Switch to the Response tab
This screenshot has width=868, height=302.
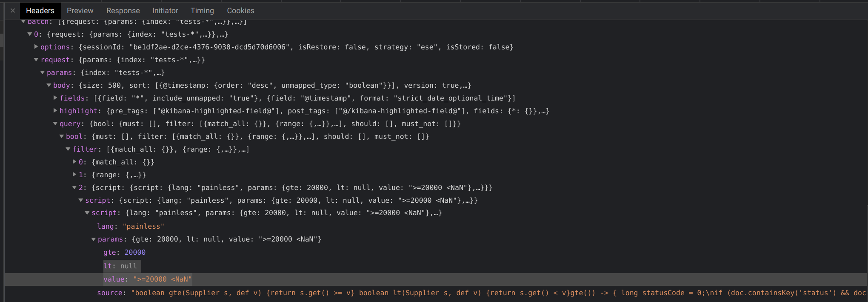(x=123, y=10)
